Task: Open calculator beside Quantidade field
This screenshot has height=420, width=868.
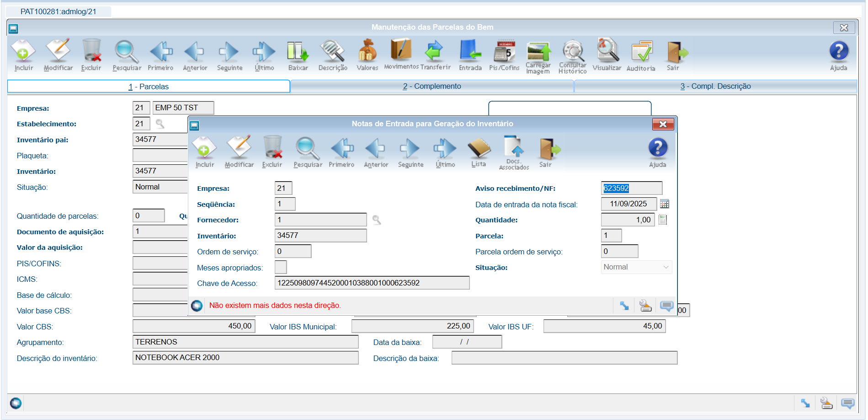Action: click(x=663, y=220)
